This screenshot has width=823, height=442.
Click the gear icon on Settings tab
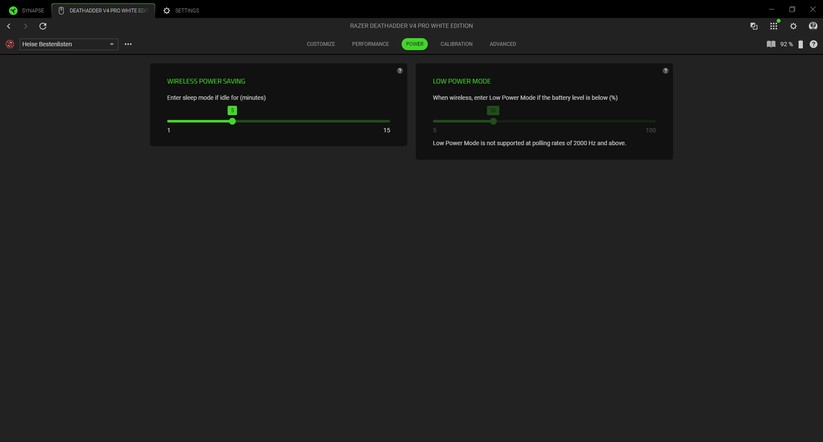166,10
